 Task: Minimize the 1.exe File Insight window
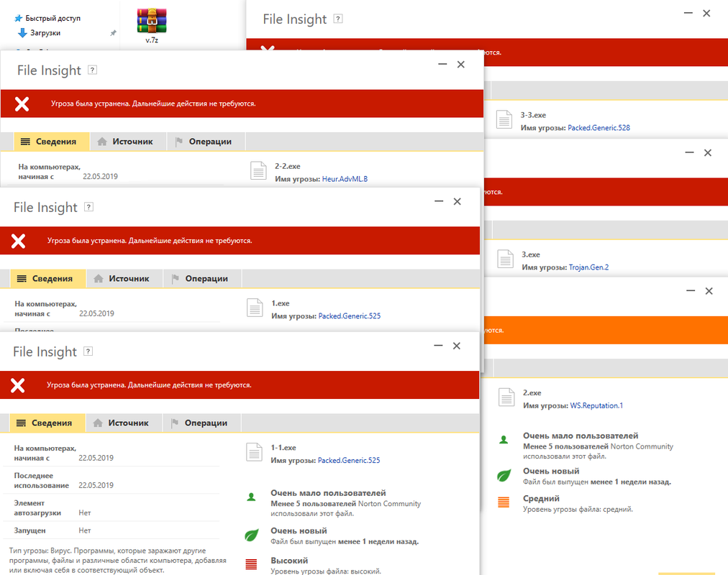tap(439, 201)
